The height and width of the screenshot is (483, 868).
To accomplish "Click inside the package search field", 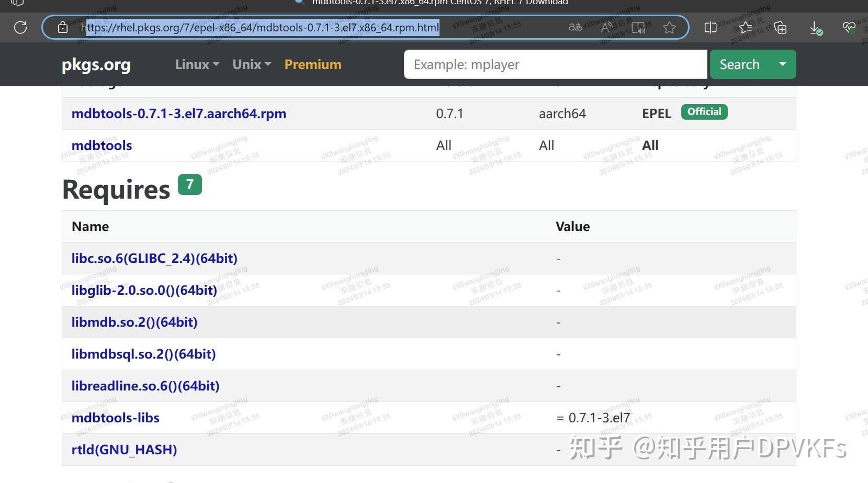I will (555, 64).
